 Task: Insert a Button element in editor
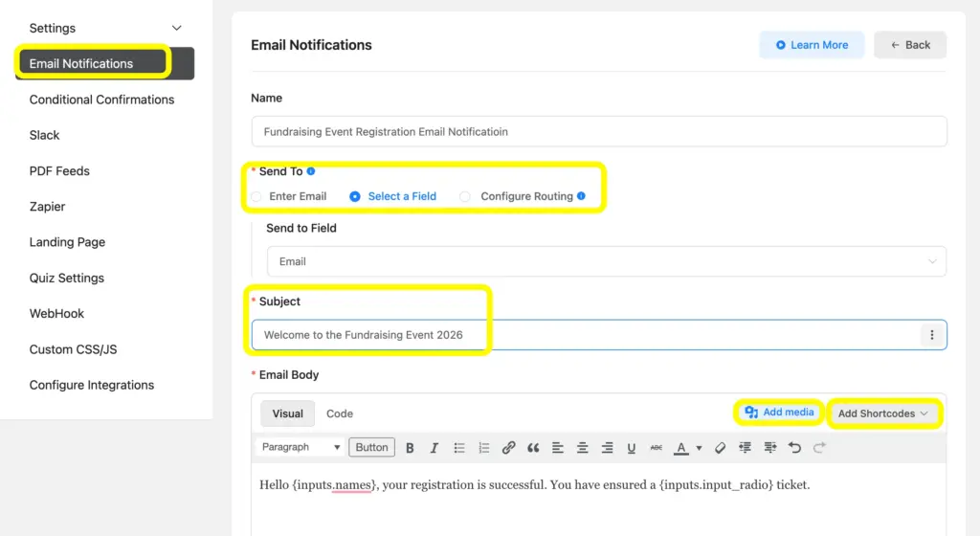[x=372, y=447]
